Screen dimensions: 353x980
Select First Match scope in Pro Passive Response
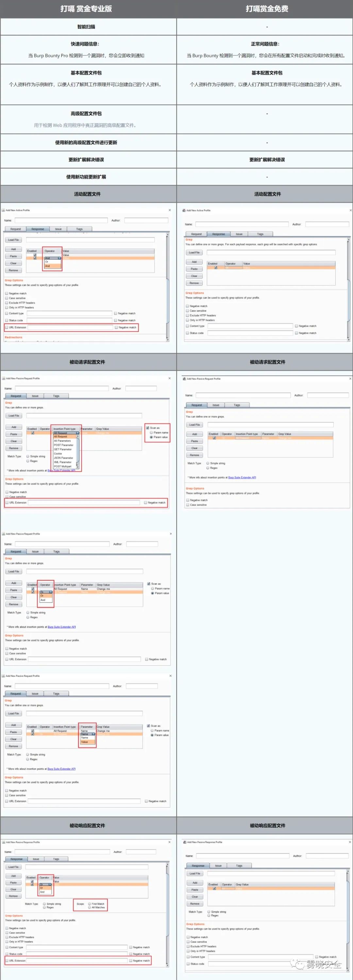click(x=90, y=904)
